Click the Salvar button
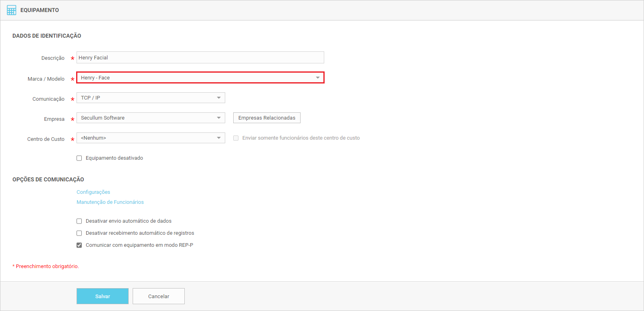644x311 pixels. [103, 296]
